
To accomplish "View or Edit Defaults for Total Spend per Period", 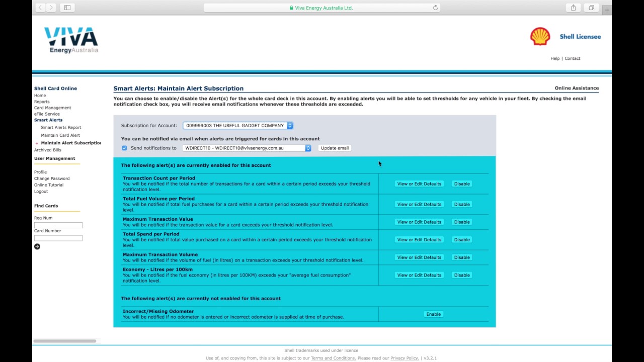I will click(419, 239).
